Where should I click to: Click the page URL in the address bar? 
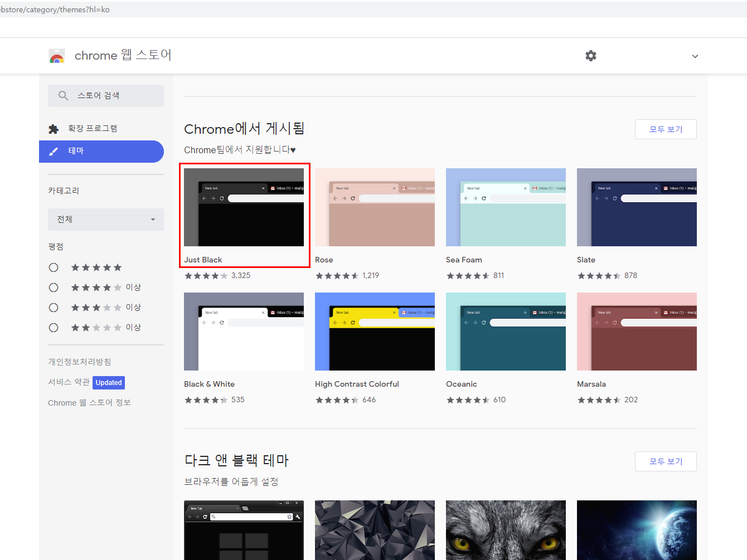coord(55,9)
